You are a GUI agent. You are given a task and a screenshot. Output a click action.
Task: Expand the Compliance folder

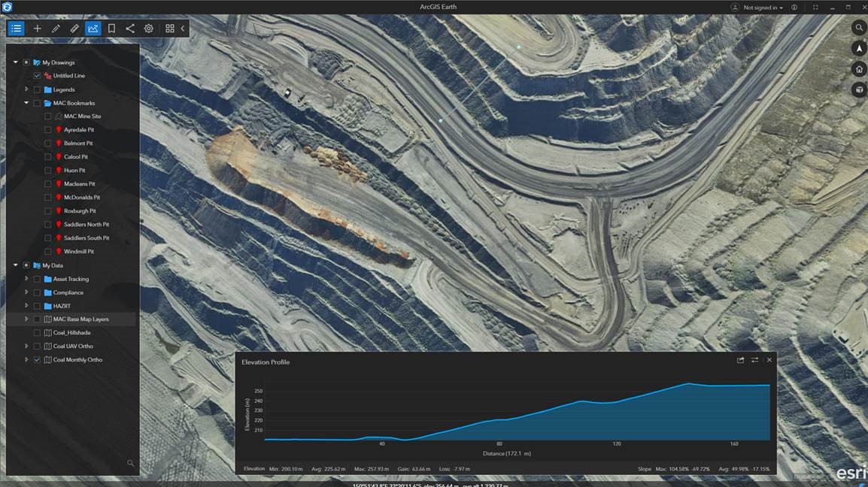(26, 292)
